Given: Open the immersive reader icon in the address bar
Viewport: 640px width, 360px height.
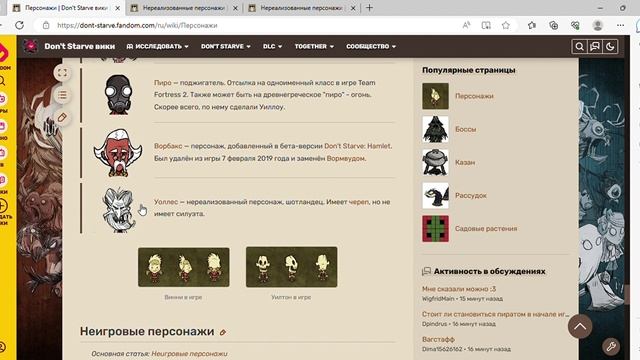Looking at the screenshot, I should pyautogui.click(x=486, y=25).
